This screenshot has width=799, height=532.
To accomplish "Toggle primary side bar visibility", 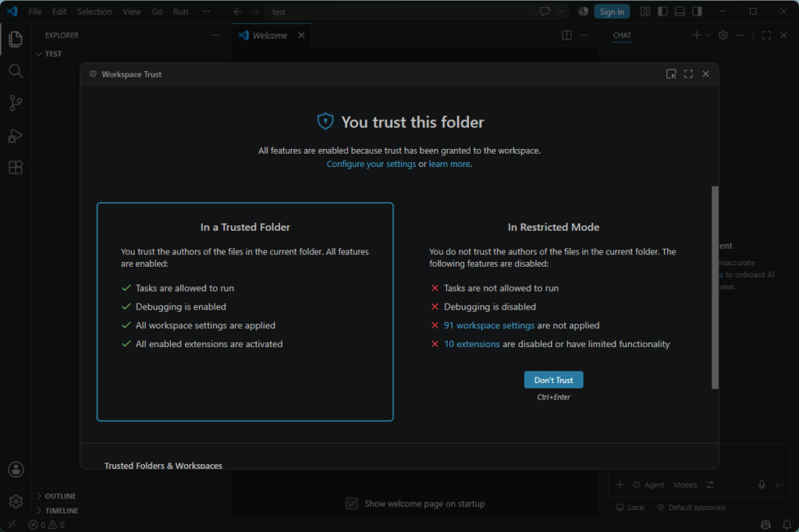I will click(x=662, y=11).
